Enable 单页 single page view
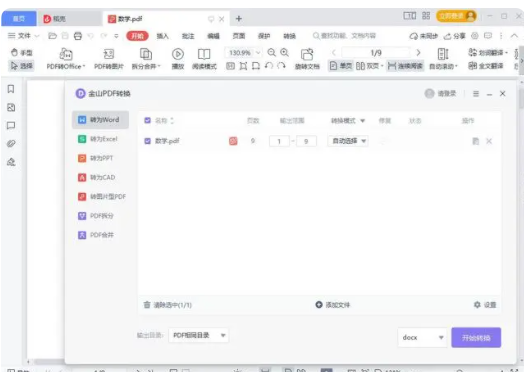Viewport: 524px width, 372px height. coord(341,66)
